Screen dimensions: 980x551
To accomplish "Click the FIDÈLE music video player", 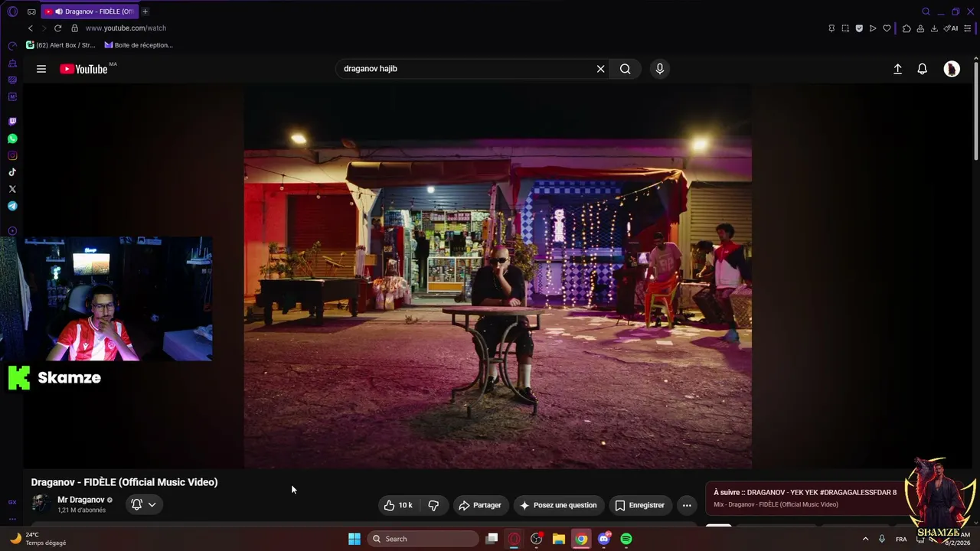I will [498, 275].
